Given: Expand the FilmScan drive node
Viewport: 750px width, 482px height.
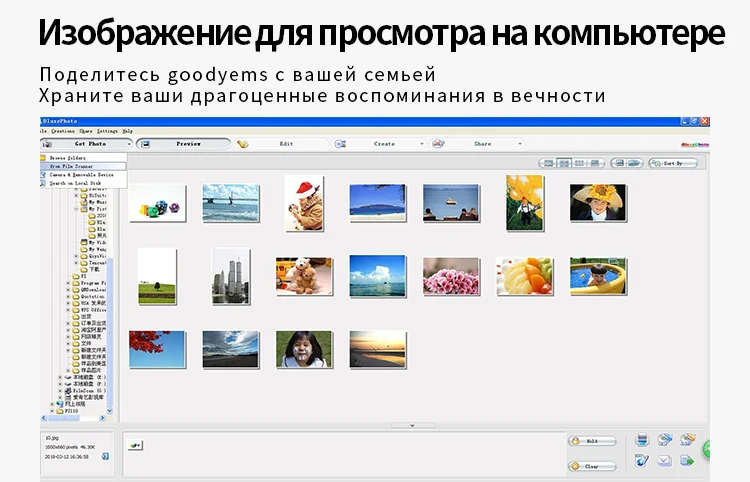Looking at the screenshot, I should click(61, 391).
